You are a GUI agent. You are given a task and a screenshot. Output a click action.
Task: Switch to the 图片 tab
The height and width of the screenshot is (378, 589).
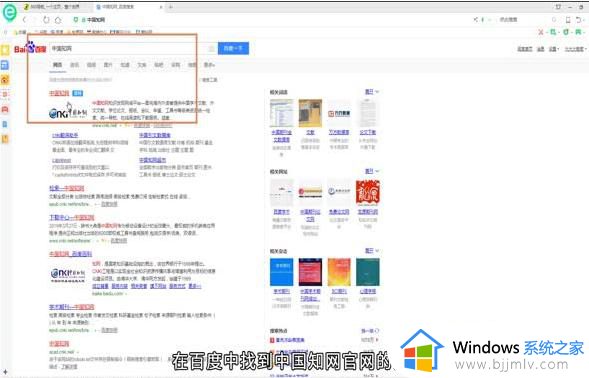108,65
